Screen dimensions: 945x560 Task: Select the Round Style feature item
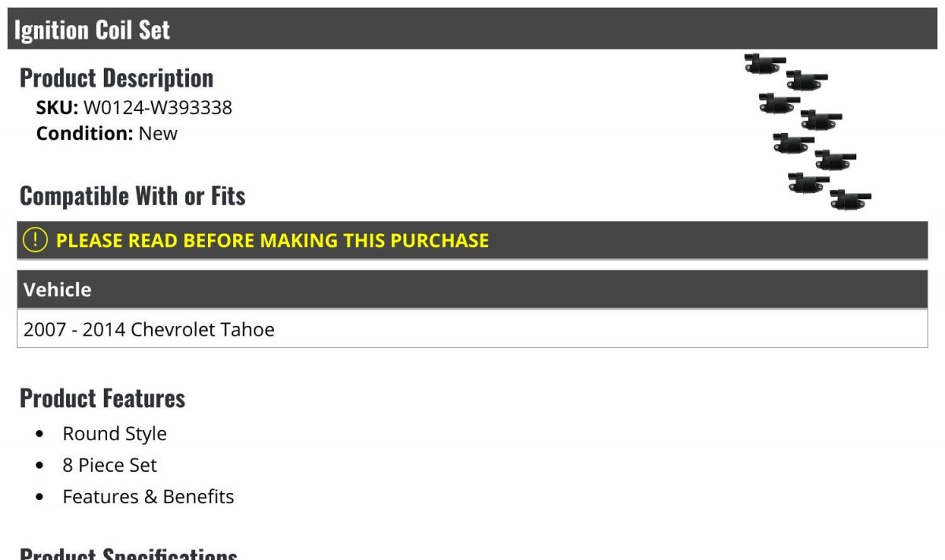(115, 434)
